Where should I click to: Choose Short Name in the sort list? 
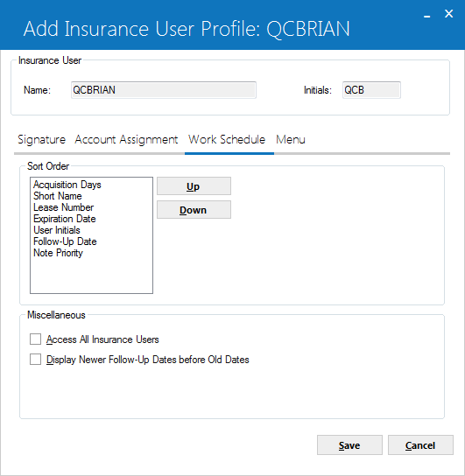[58, 196]
